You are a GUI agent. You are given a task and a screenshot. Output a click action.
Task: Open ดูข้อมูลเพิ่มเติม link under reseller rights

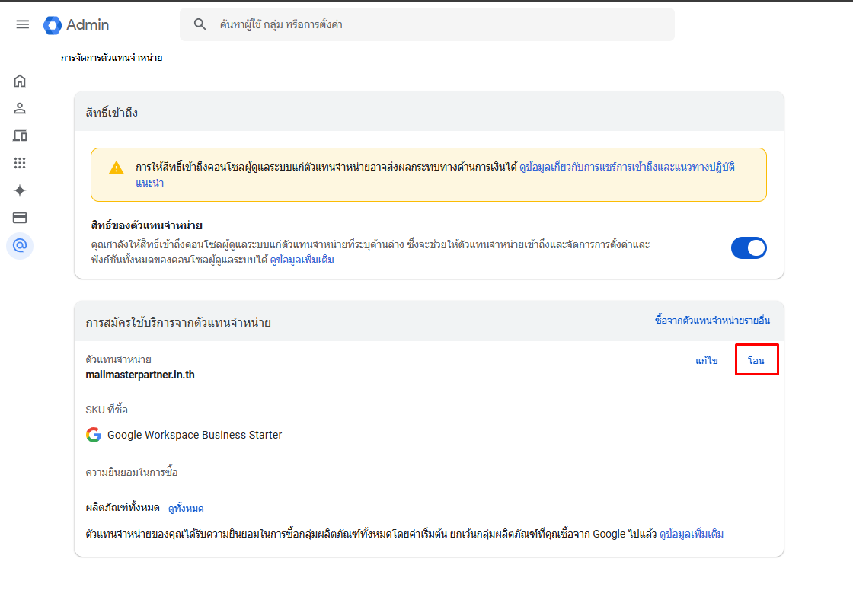[x=302, y=260]
